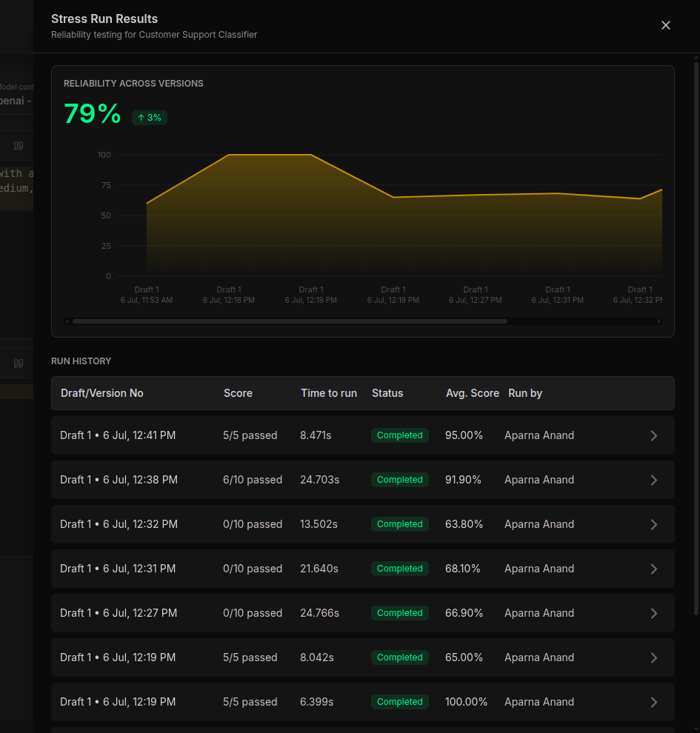Screen dimensions: 700x733
Task: Open chevron for run scoring 63.80%
Action: (654, 524)
